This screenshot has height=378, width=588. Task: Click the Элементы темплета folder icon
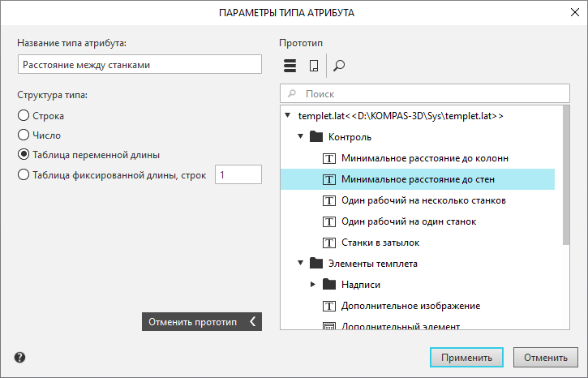click(316, 264)
